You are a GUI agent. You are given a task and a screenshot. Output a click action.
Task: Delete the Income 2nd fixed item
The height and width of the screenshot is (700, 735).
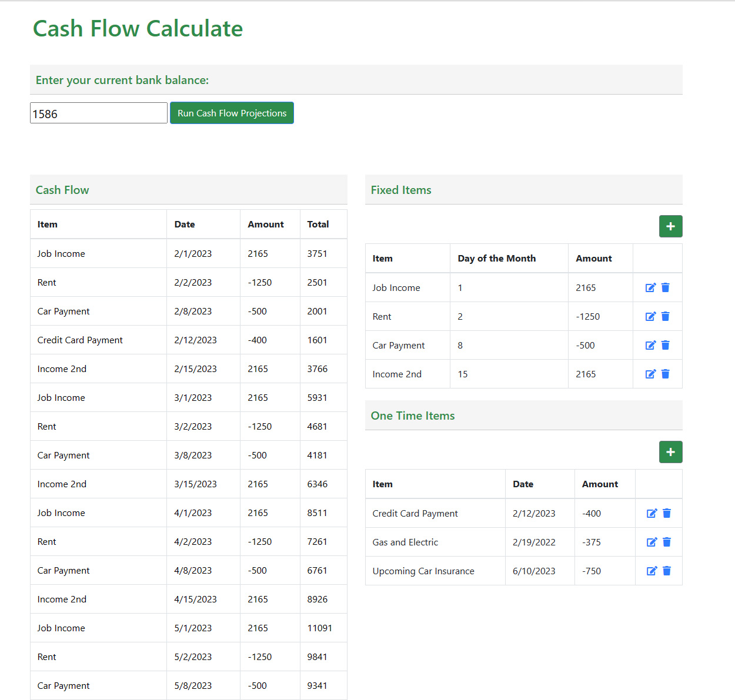click(x=665, y=374)
